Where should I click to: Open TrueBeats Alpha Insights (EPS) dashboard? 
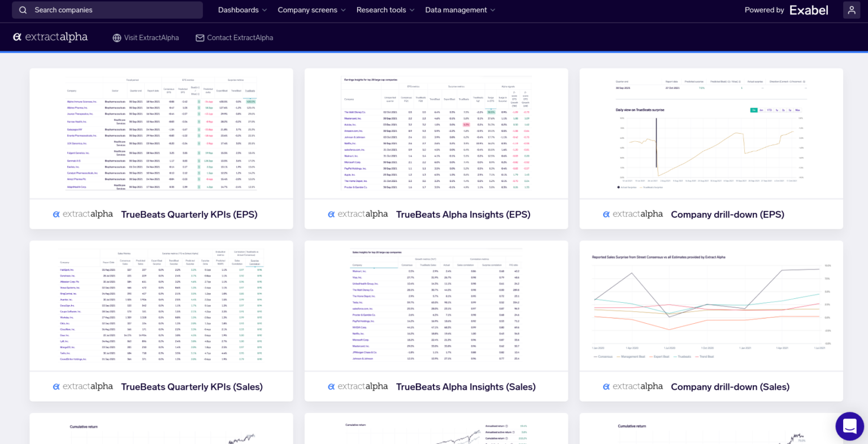(x=463, y=215)
